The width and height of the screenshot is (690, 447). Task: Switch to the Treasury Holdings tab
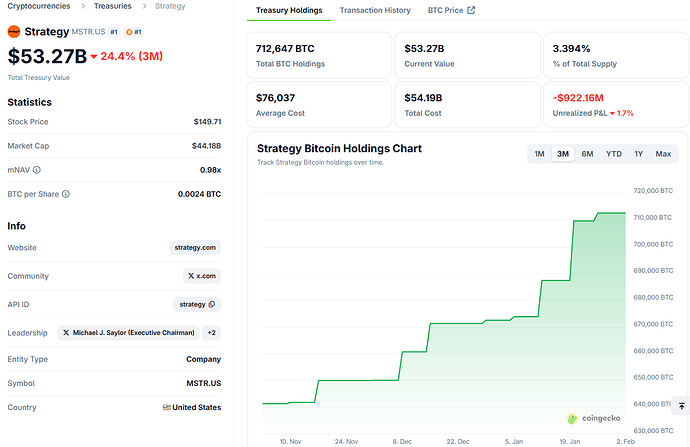[289, 11]
